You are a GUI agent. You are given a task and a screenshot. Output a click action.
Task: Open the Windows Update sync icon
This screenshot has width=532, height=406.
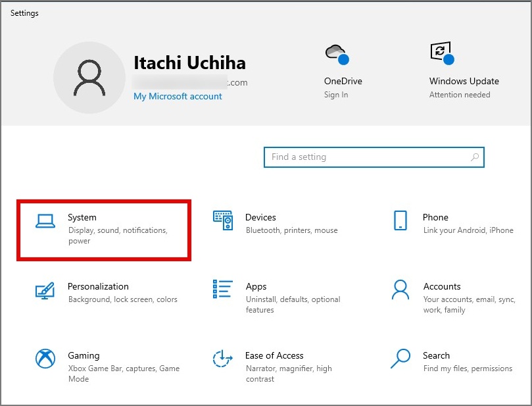tap(441, 53)
